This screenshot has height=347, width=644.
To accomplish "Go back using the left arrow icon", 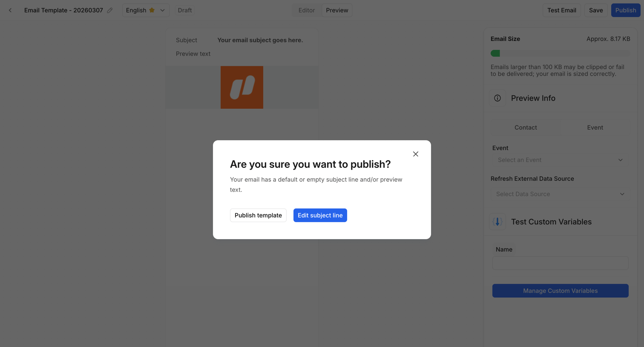I will [x=10, y=10].
